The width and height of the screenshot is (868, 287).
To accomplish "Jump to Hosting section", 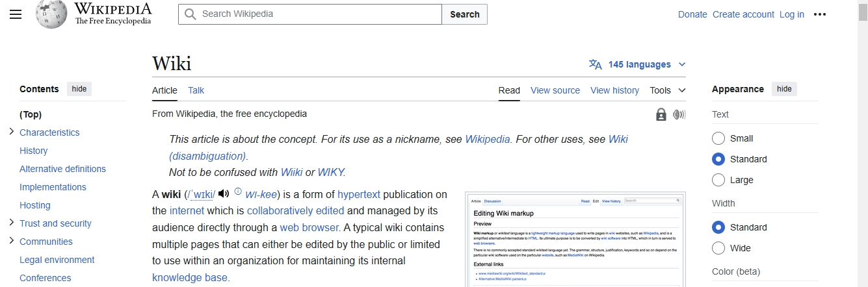I will pyautogui.click(x=35, y=205).
